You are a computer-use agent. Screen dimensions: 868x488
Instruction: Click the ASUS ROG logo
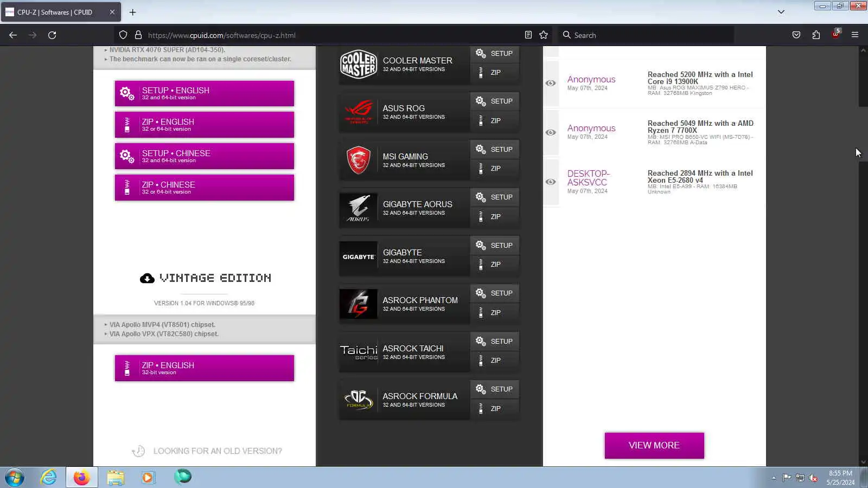point(359,112)
